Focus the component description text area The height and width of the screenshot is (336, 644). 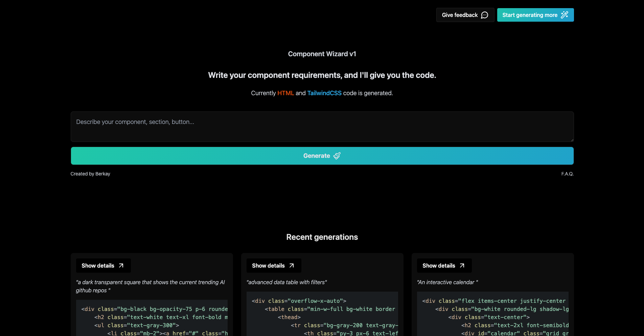coord(322,127)
